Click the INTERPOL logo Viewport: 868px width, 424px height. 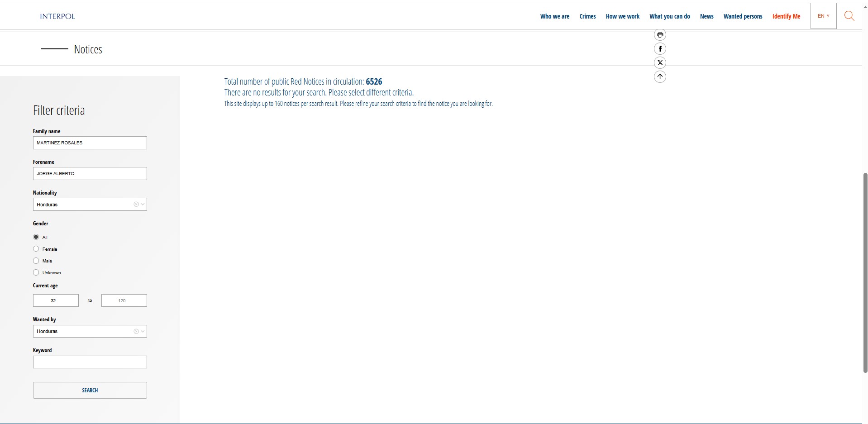pos(57,16)
